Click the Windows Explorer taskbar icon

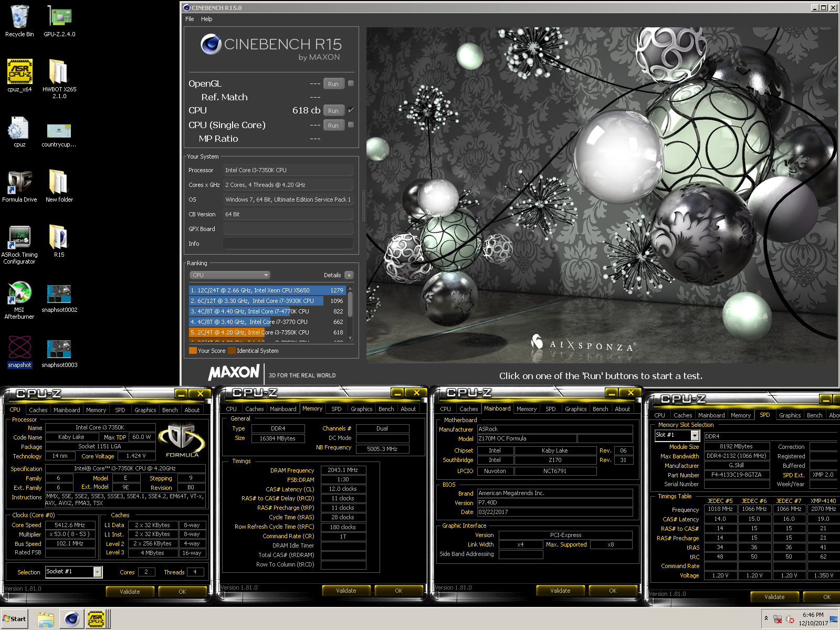(46, 619)
